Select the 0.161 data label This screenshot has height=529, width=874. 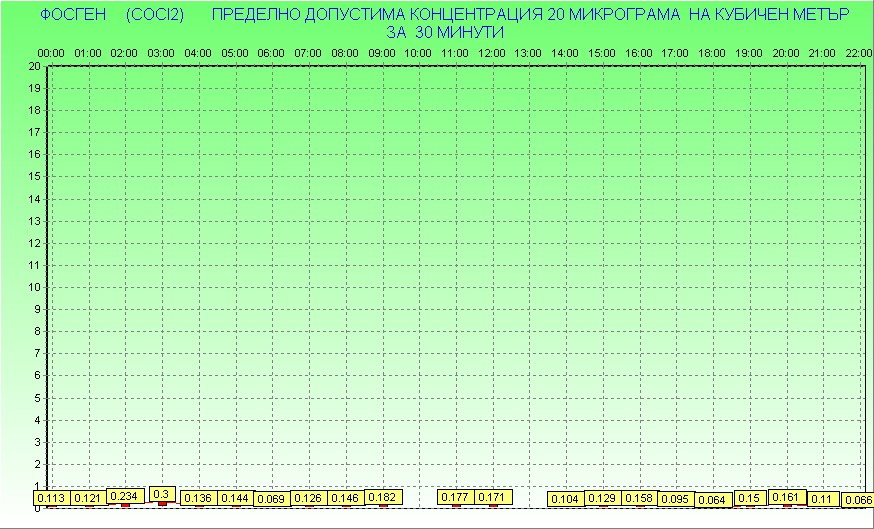pos(786,497)
